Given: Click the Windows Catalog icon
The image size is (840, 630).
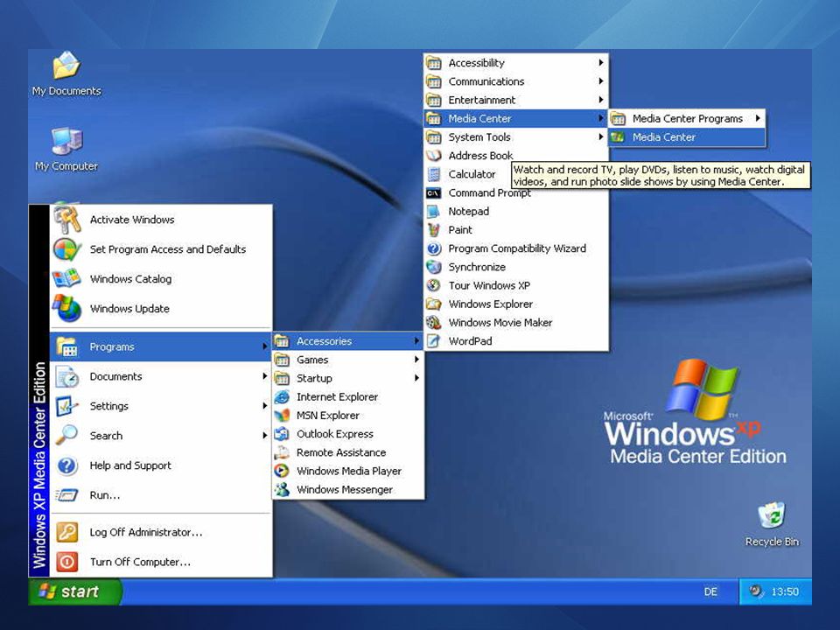Looking at the screenshot, I should [x=67, y=278].
